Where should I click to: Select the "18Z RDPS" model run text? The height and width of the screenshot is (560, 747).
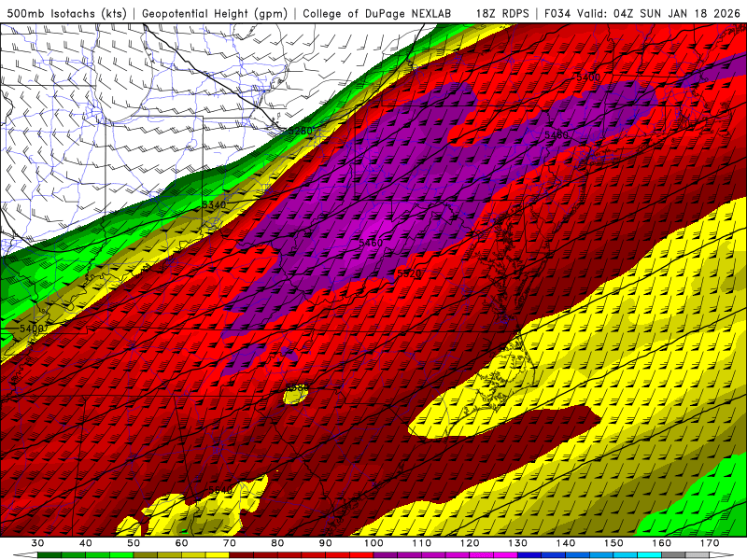click(502, 13)
